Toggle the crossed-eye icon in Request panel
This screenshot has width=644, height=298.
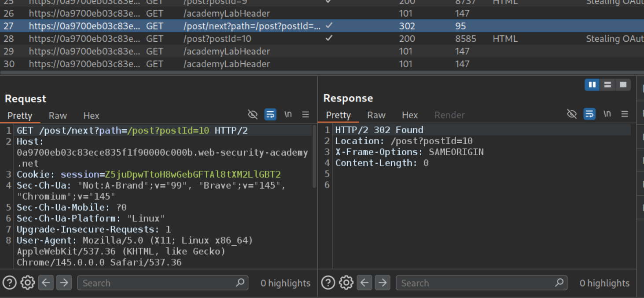point(253,115)
